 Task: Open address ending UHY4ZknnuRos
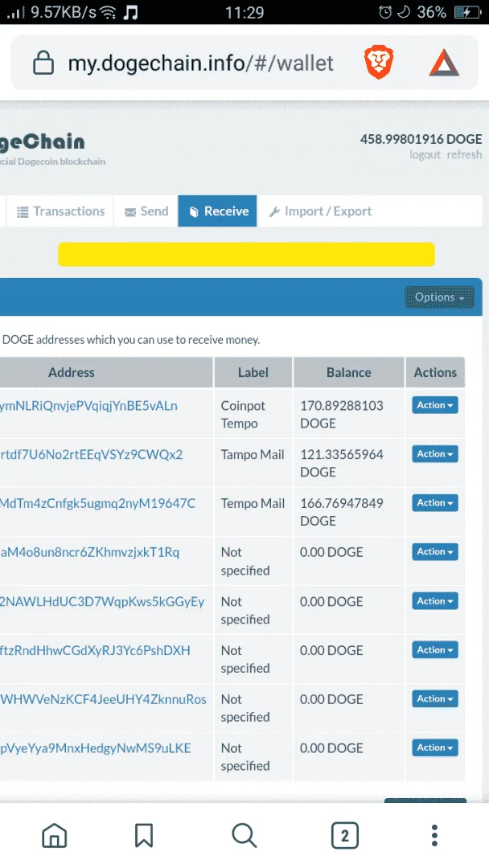click(x=103, y=699)
